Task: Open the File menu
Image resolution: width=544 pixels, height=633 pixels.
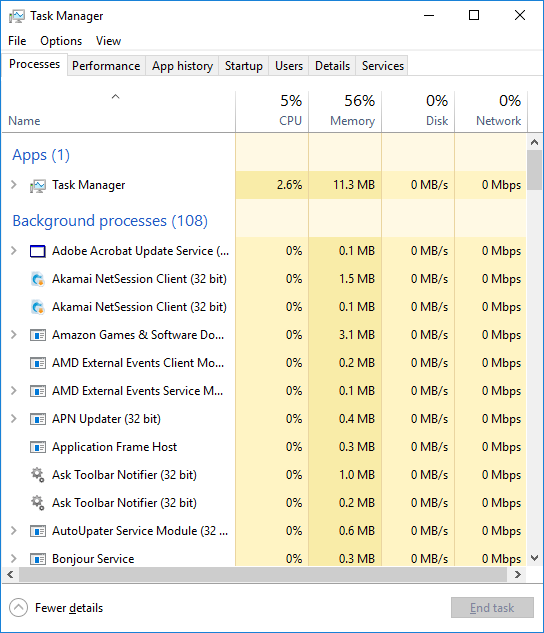Action: click(17, 41)
